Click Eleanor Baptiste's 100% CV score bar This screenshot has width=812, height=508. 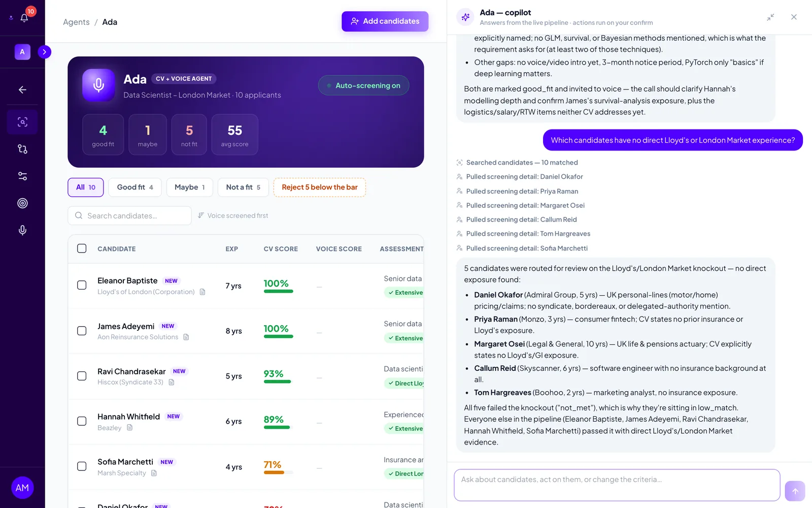pyautogui.click(x=279, y=291)
